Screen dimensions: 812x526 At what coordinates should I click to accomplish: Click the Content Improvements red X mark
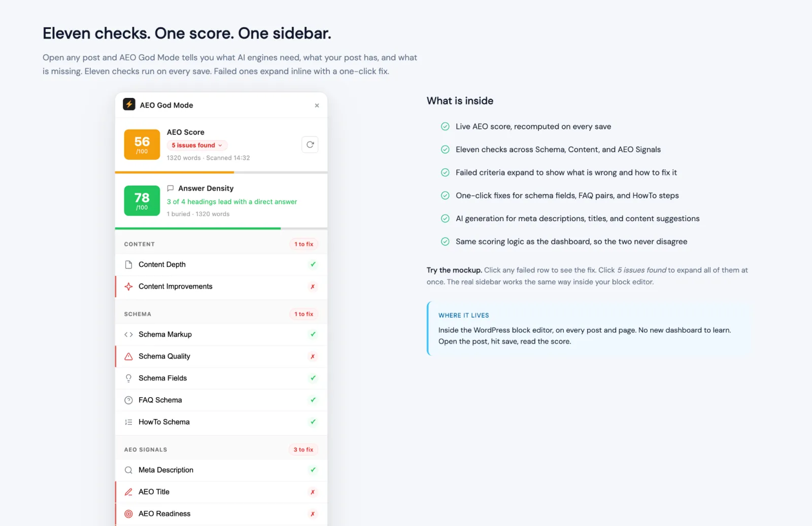click(313, 287)
